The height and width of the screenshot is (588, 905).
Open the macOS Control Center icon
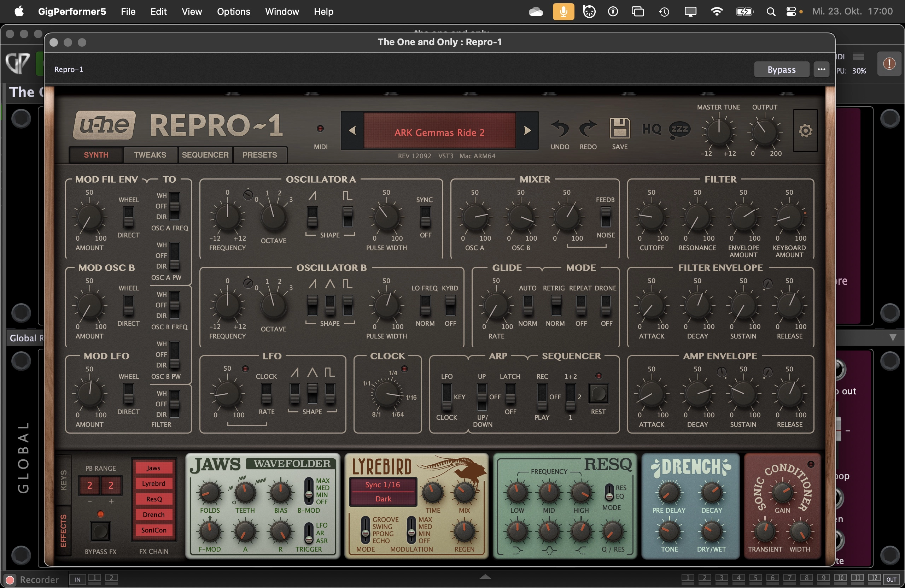[x=791, y=12]
